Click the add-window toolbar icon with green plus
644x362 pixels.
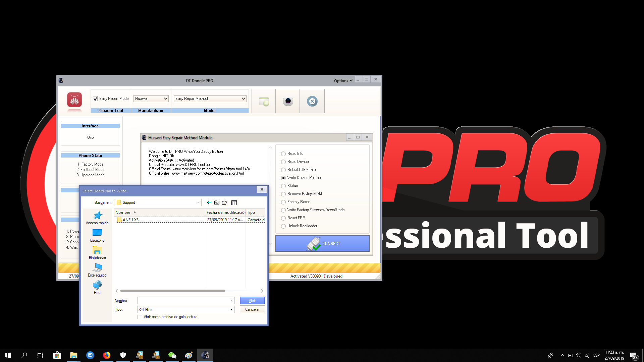[264, 101]
